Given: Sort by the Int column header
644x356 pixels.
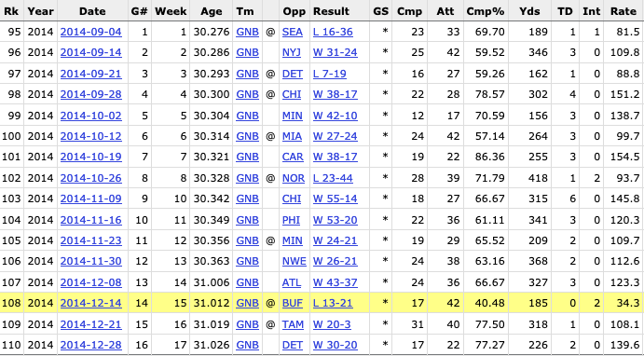Looking at the screenshot, I should coord(591,11).
